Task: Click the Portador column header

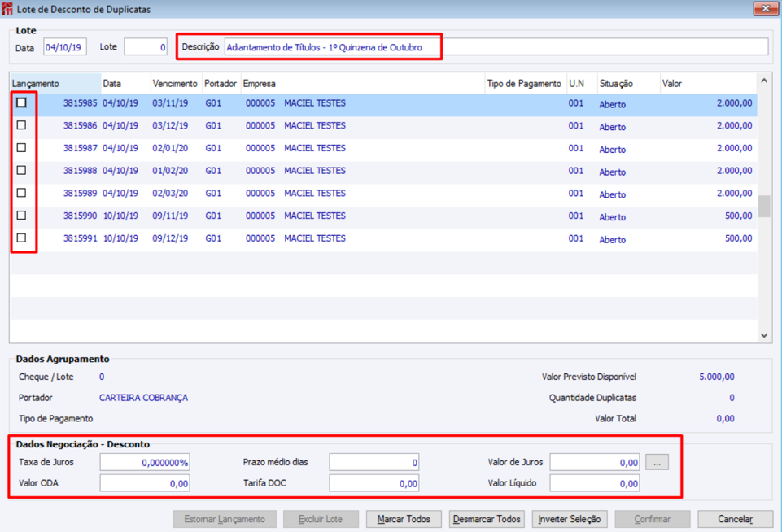Action: [221, 83]
